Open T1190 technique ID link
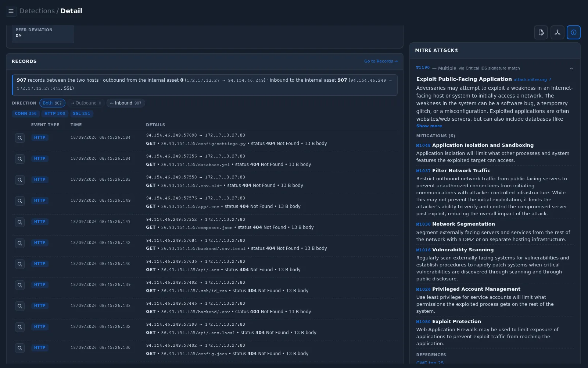588x368 pixels. [423, 68]
